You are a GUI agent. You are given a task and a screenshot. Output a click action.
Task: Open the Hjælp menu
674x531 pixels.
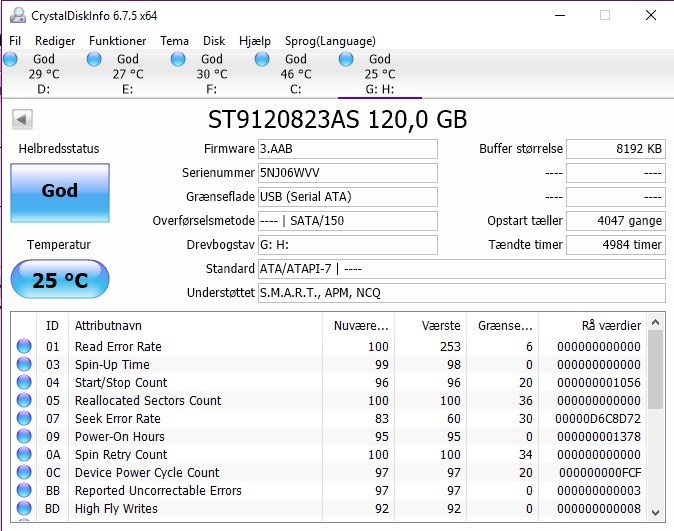255,41
